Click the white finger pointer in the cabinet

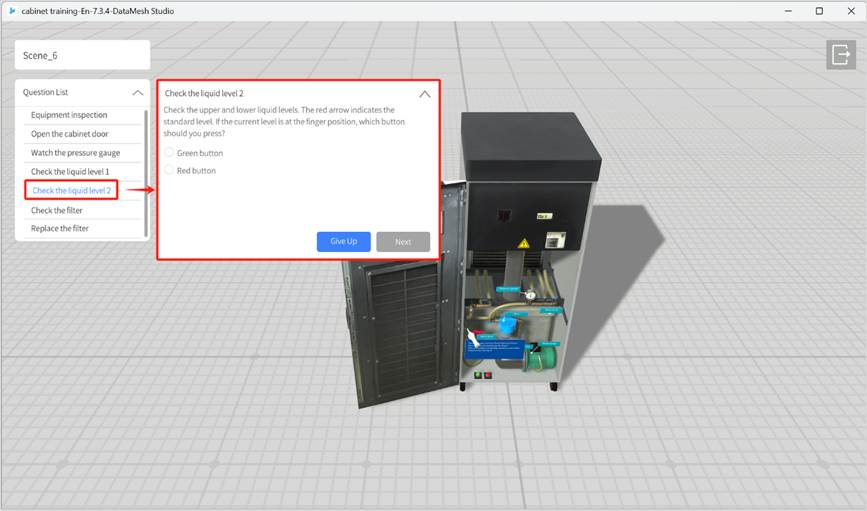click(470, 335)
